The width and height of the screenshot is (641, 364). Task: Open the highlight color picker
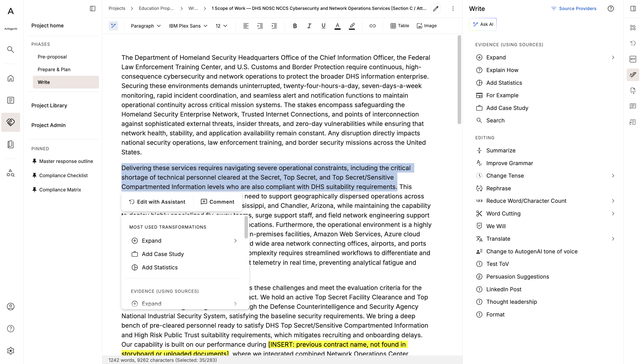click(352, 26)
